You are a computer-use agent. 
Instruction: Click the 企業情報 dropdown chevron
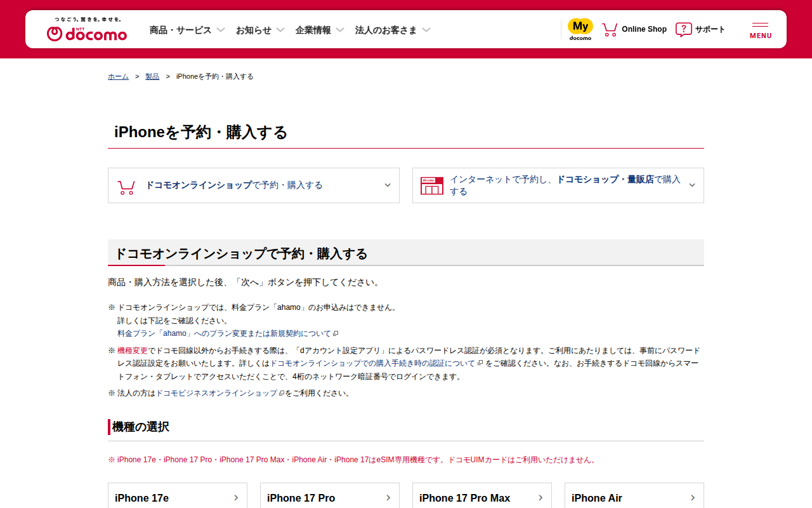click(x=340, y=30)
